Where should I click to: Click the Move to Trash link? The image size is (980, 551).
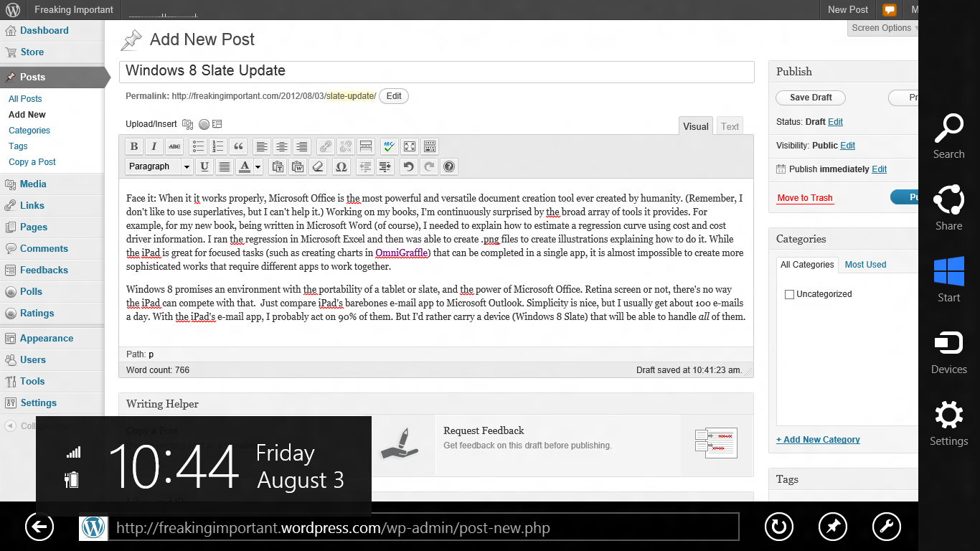tap(805, 198)
